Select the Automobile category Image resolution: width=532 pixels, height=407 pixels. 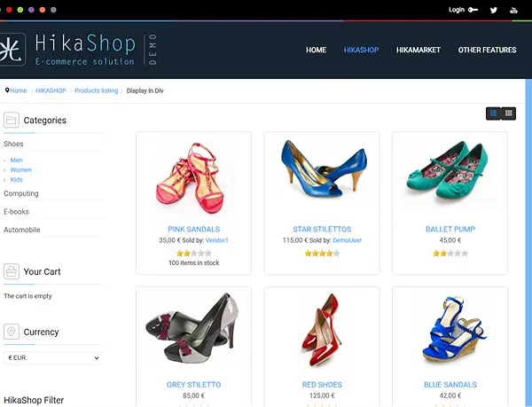(x=21, y=230)
